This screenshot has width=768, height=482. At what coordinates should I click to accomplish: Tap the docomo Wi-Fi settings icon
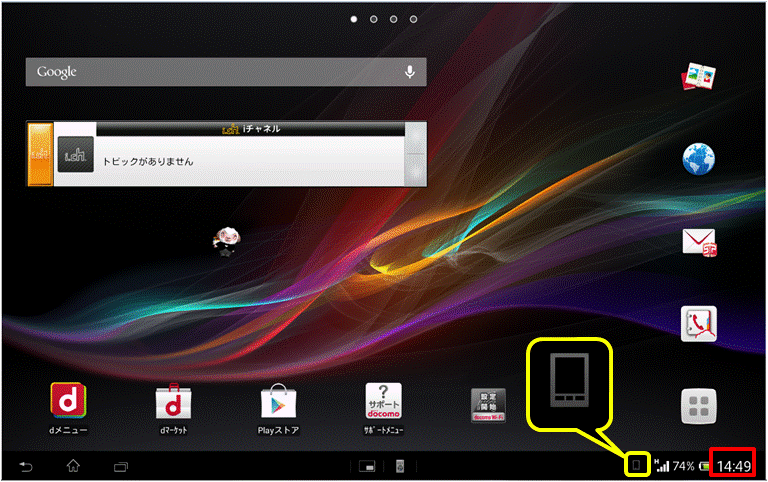488,404
